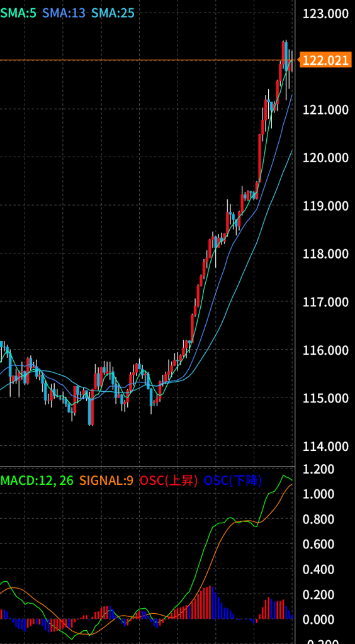Click the 119.000 price axis label

pyautogui.click(x=325, y=206)
